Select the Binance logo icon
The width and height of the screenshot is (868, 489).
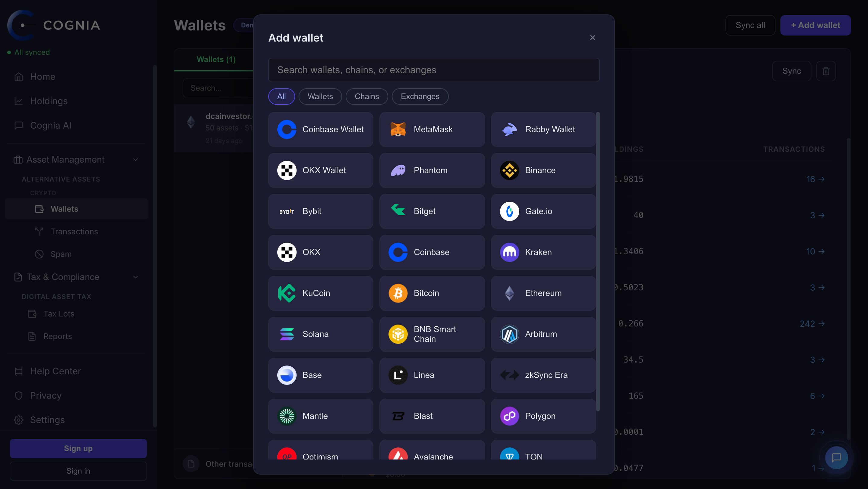coord(509,170)
